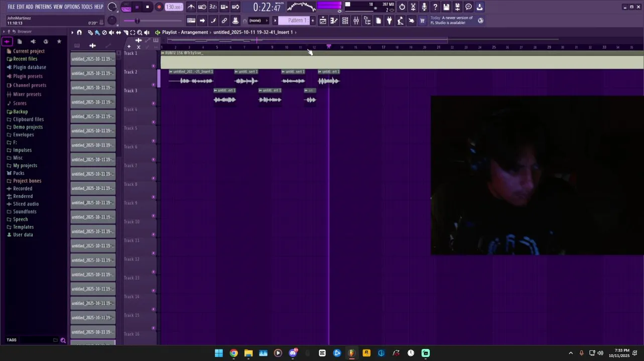Open the FILE menu
The width and height of the screenshot is (644, 361).
pos(11,7)
